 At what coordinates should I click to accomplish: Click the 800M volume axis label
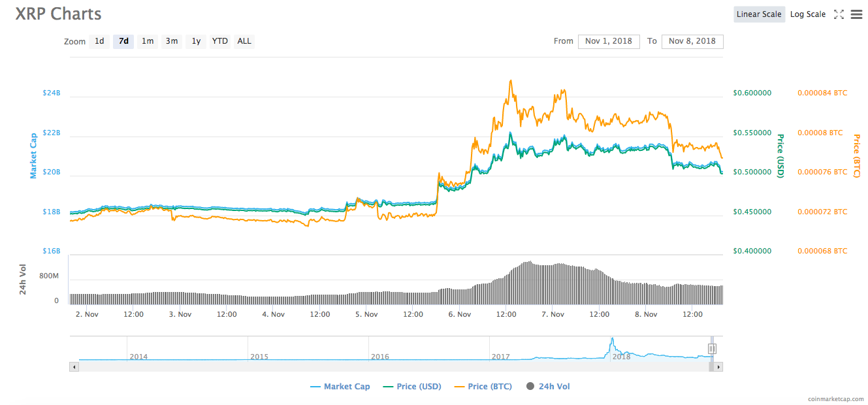pos(49,276)
